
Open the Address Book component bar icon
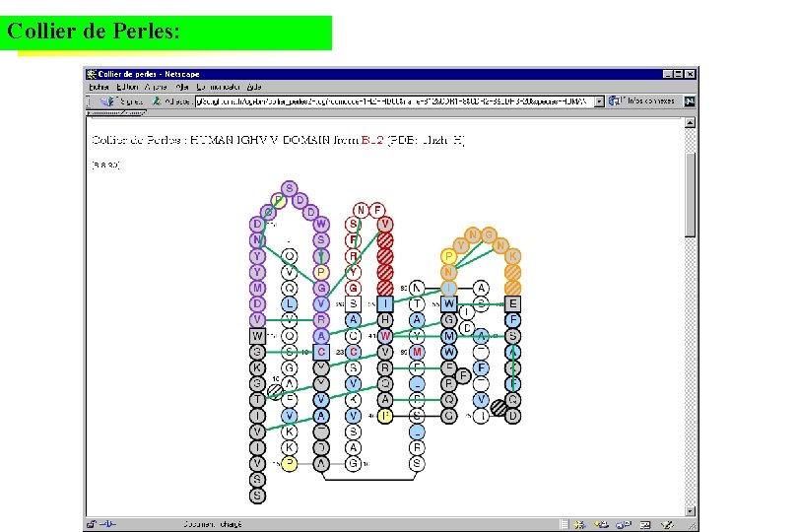coord(645,524)
